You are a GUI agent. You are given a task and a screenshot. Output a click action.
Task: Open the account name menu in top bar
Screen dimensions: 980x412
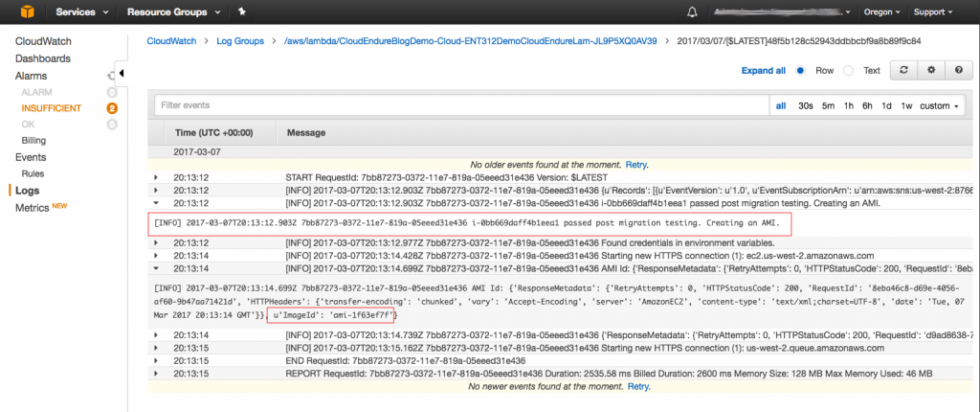782,11
